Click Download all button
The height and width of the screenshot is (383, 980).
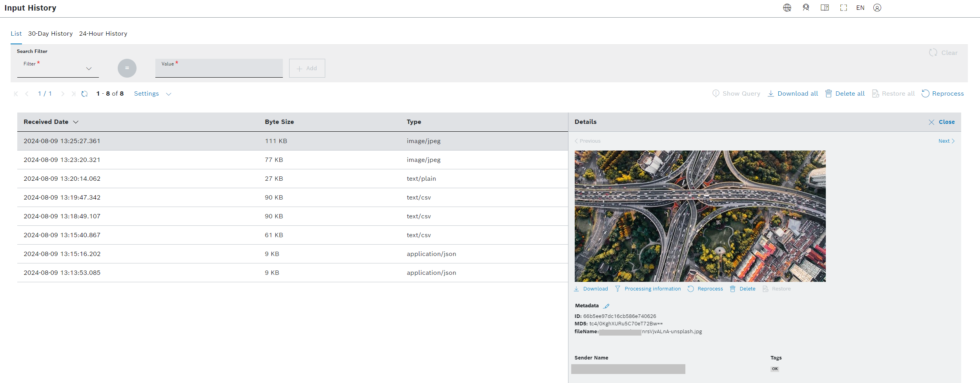point(793,94)
